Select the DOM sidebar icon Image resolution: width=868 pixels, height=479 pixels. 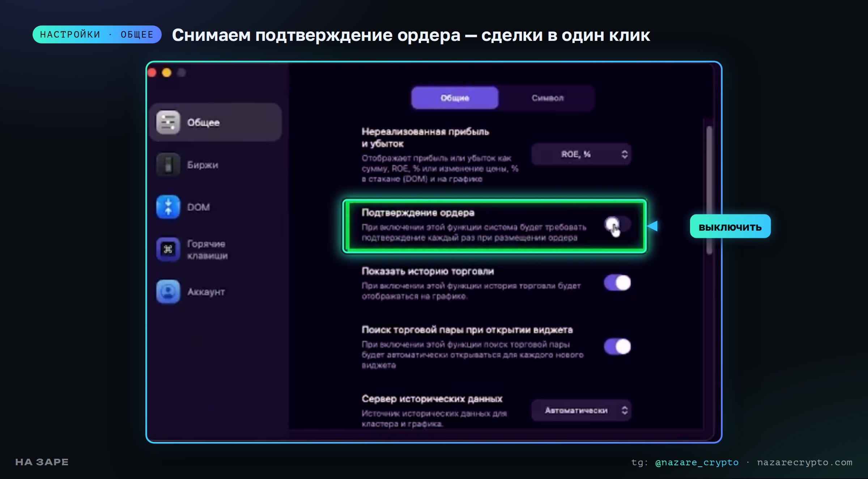tap(168, 207)
